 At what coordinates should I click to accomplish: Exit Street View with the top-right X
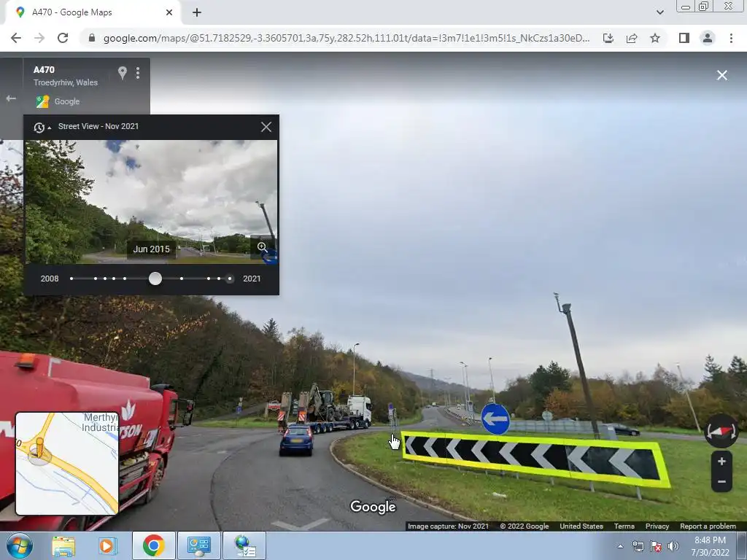click(x=722, y=75)
